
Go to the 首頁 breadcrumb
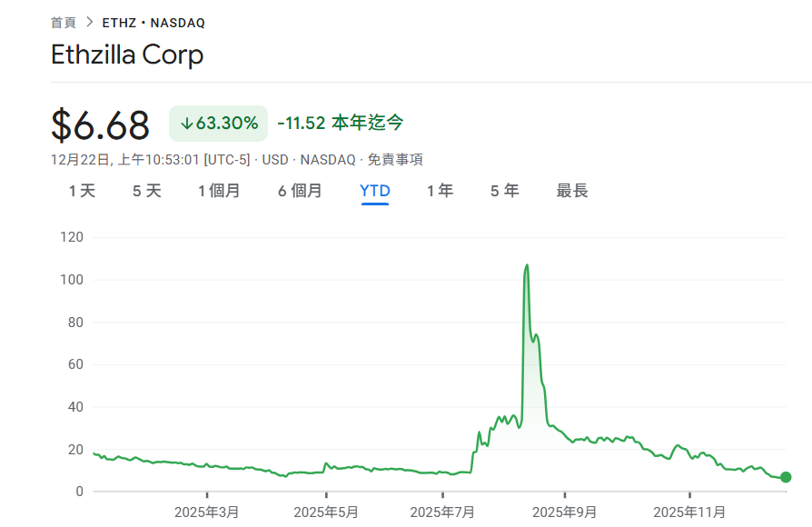click(62, 23)
